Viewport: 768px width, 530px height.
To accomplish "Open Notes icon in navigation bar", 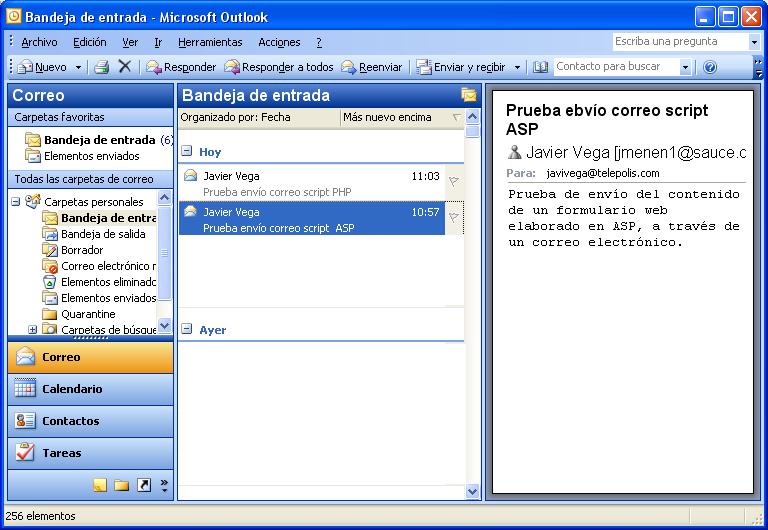I will [100, 485].
